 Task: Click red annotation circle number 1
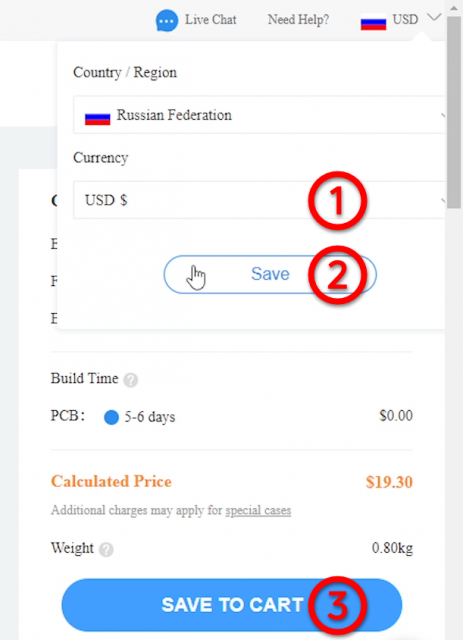pyautogui.click(x=337, y=201)
